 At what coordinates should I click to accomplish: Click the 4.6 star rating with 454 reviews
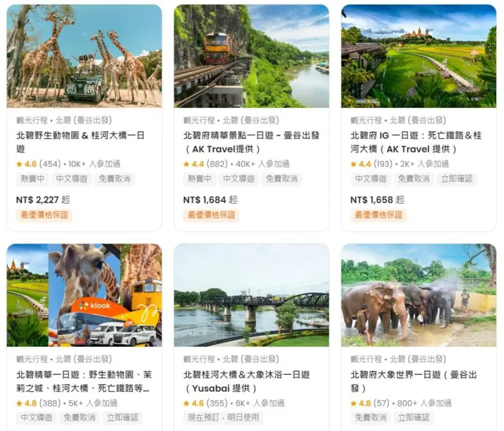click(x=39, y=164)
